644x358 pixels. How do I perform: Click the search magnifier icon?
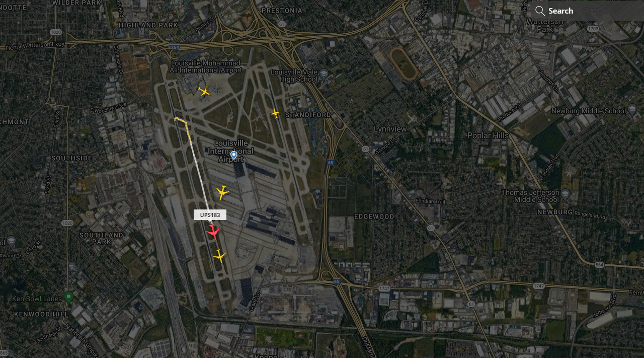pyautogui.click(x=540, y=11)
